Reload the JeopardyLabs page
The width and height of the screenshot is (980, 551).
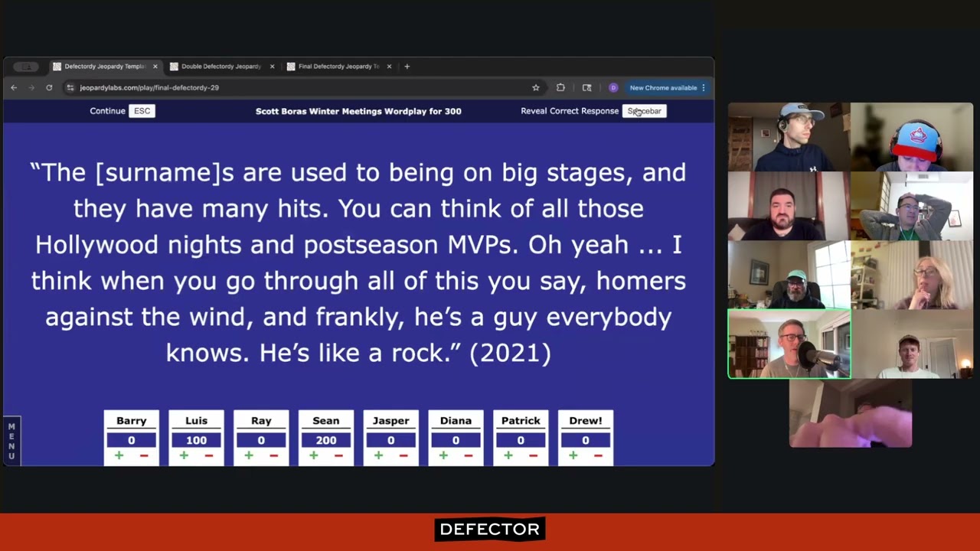[x=49, y=88]
